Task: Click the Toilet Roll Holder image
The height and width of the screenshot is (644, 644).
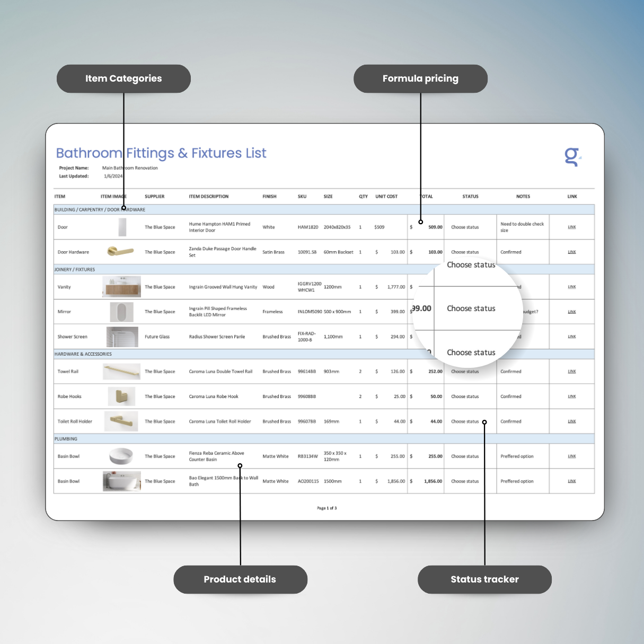Action: coord(121,421)
